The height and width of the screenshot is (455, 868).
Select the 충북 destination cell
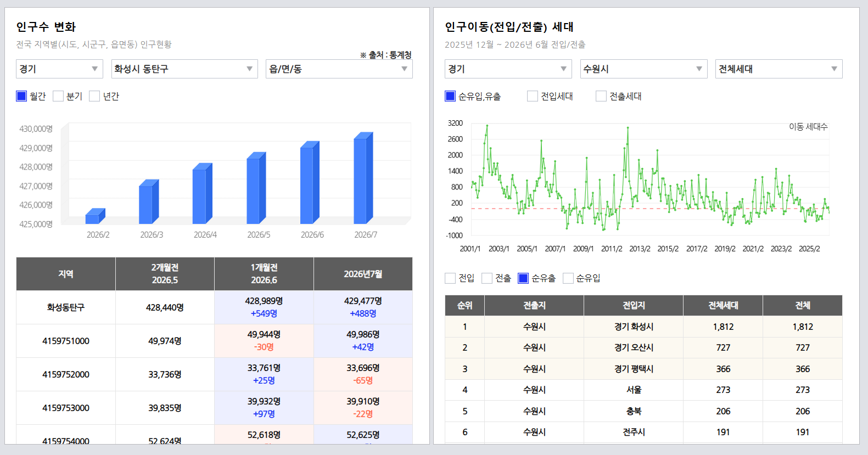click(634, 411)
